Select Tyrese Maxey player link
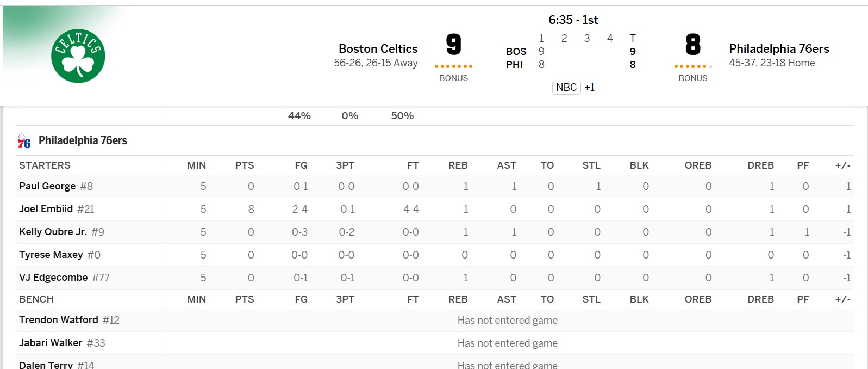The width and height of the screenshot is (868, 369). click(x=51, y=255)
